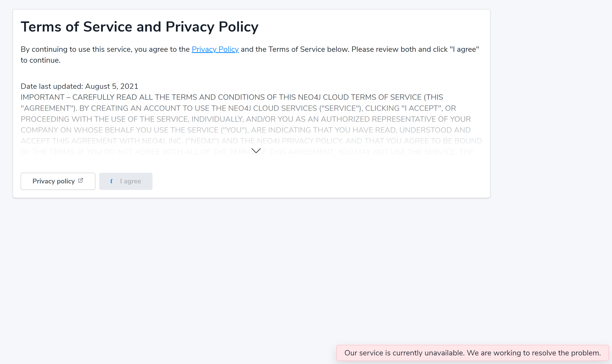Click the line starting COMPANY ON WHOSE BEHALF
612x364 pixels.
coord(245,130)
